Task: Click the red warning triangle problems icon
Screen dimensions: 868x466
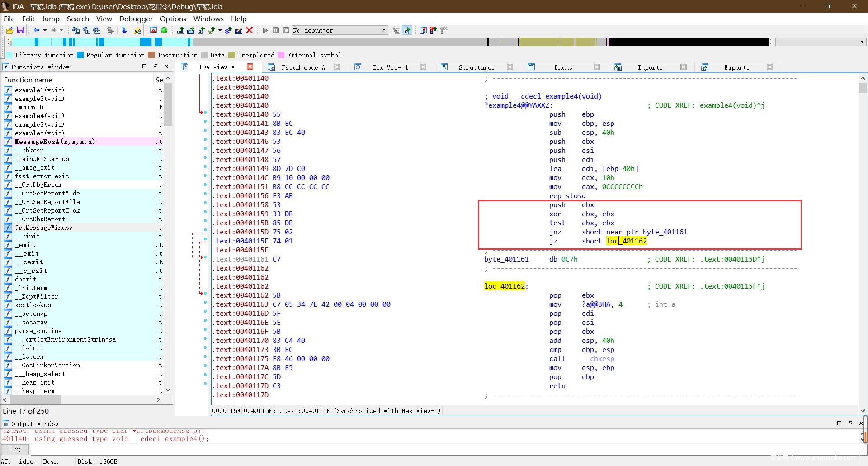Action: 153,30
